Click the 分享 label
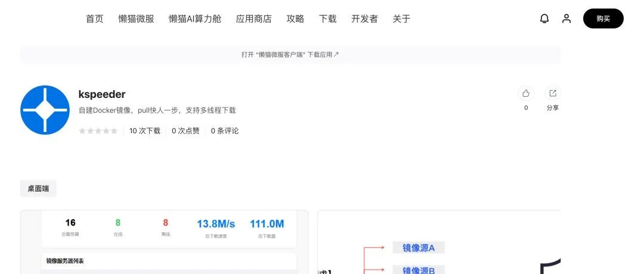This screenshot has width=644, height=274. point(553,108)
